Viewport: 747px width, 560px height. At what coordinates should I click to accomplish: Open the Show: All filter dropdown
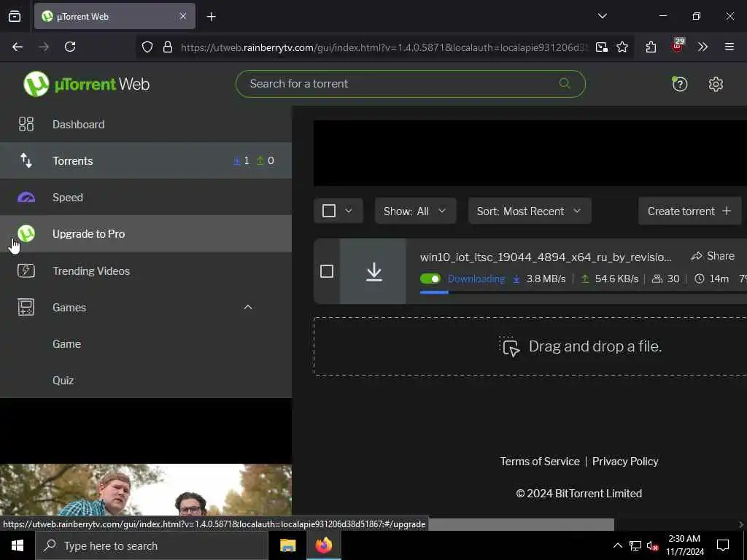click(415, 211)
